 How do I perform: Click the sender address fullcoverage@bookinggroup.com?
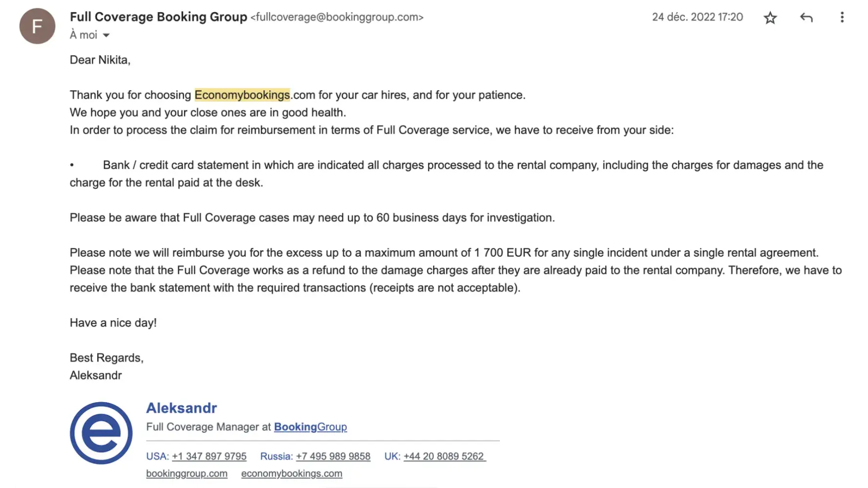pyautogui.click(x=337, y=17)
